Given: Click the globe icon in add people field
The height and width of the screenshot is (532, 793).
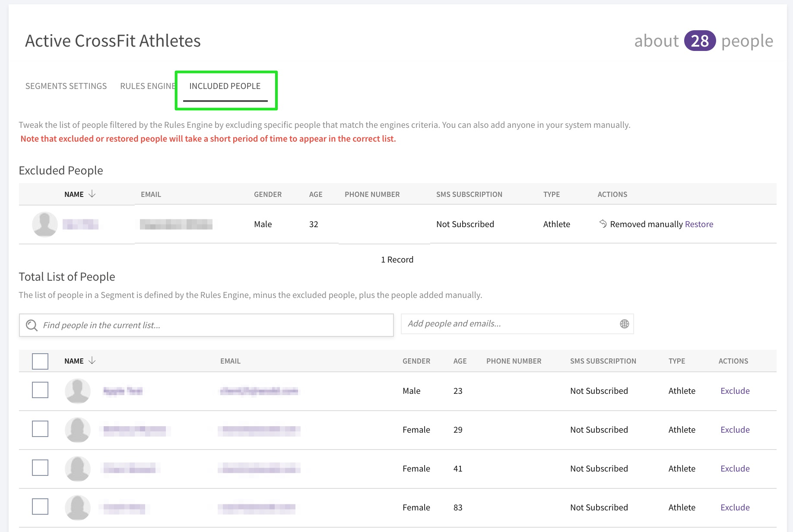Looking at the screenshot, I should pyautogui.click(x=624, y=324).
